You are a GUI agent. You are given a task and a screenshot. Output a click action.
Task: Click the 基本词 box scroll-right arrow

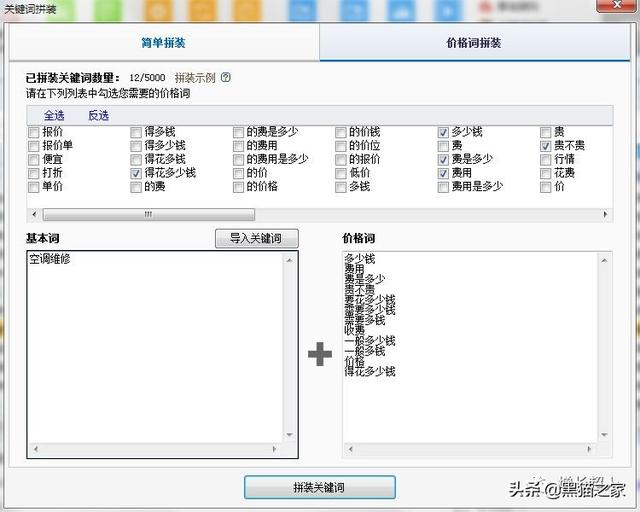(x=274, y=449)
